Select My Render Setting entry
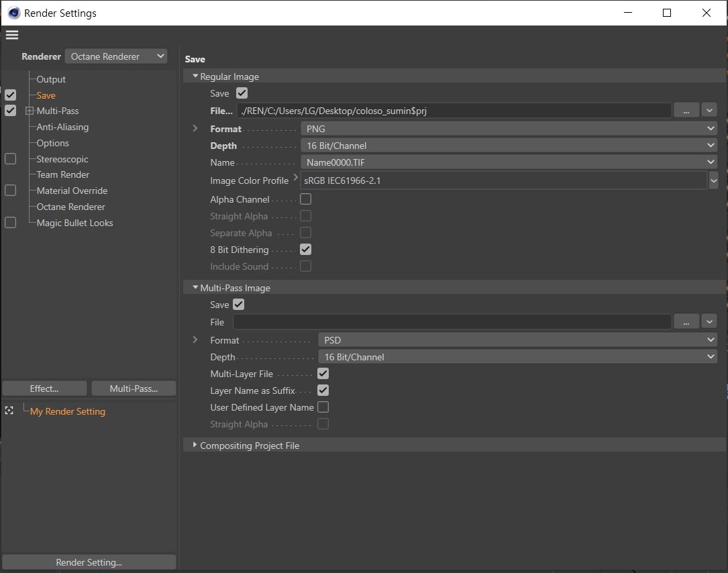The width and height of the screenshot is (728, 573). (68, 411)
